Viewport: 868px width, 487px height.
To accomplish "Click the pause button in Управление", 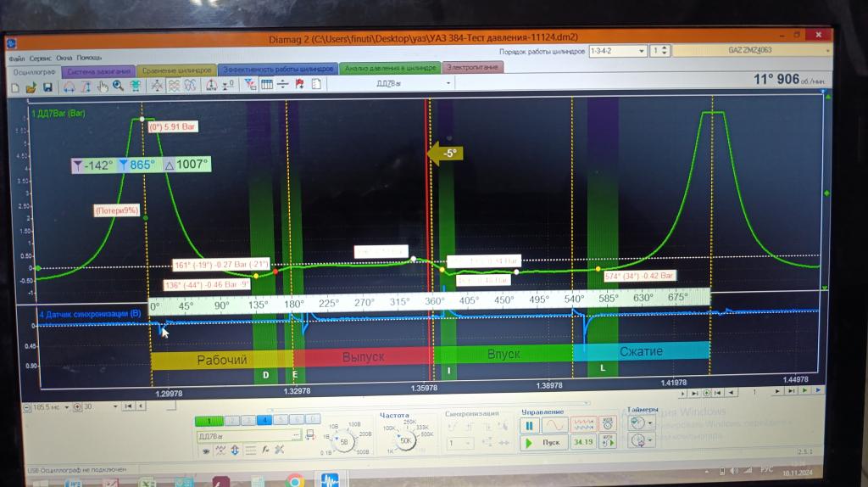I will (x=529, y=426).
